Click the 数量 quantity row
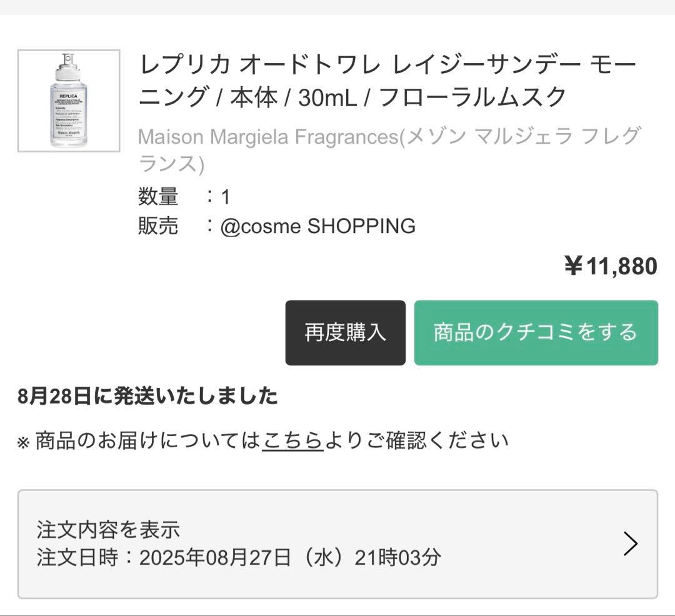This screenshot has height=616, width=675. (x=181, y=196)
